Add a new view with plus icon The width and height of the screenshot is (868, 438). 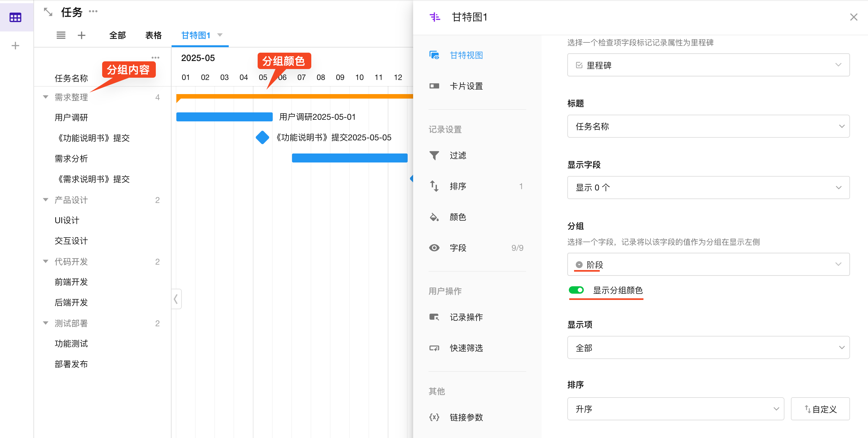click(82, 35)
